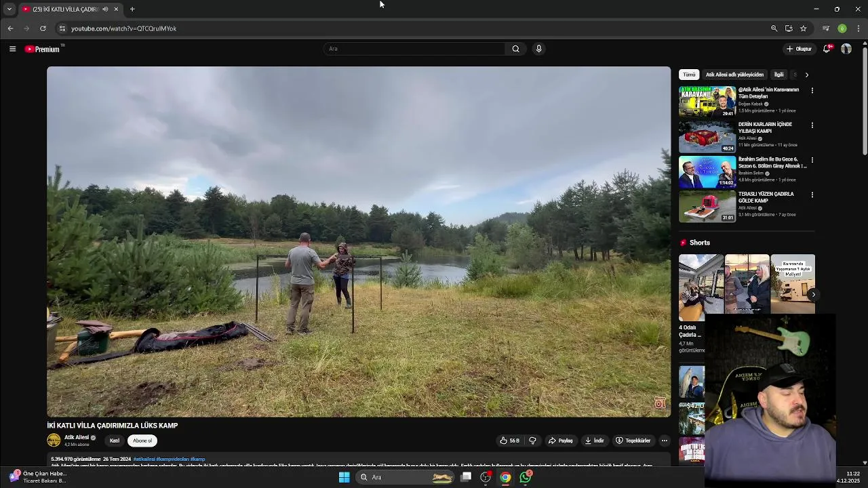
Task: Open the browser zoom magnifier icon
Action: click(774, 28)
